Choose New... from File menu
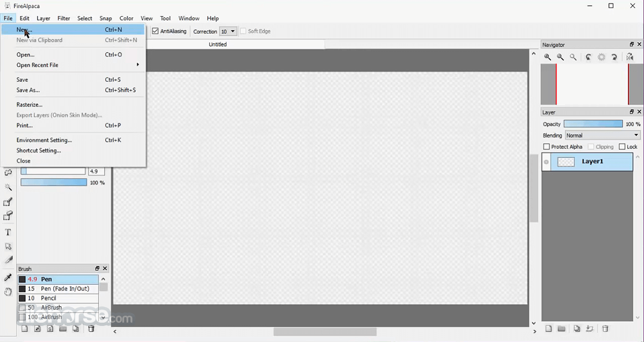This screenshot has width=644, height=342. [73, 30]
